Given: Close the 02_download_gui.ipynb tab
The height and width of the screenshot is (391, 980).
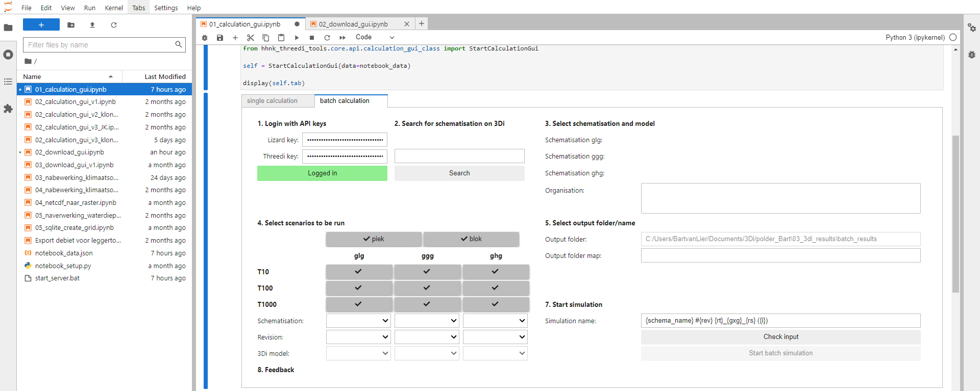Looking at the screenshot, I should [x=407, y=24].
